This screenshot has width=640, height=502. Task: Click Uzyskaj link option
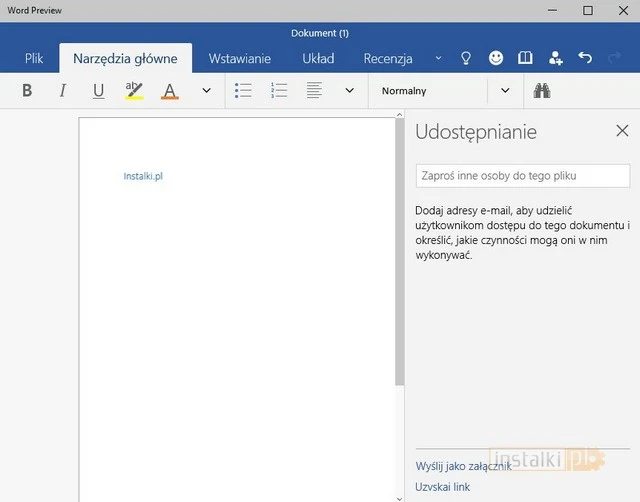tap(442, 487)
